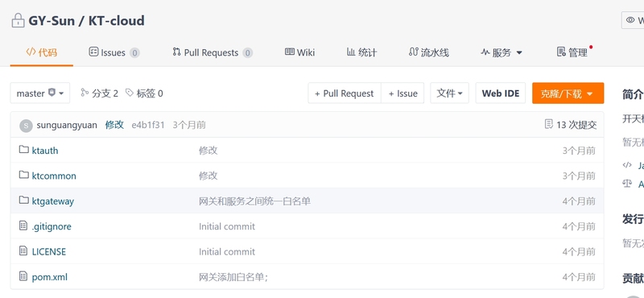
Task: Launch the Web IDE
Action: click(x=500, y=93)
